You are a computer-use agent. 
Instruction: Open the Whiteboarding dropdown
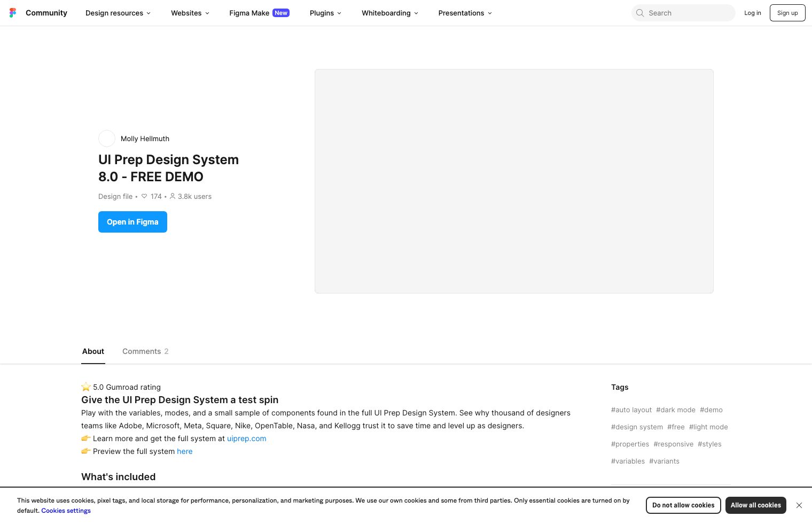[389, 13]
